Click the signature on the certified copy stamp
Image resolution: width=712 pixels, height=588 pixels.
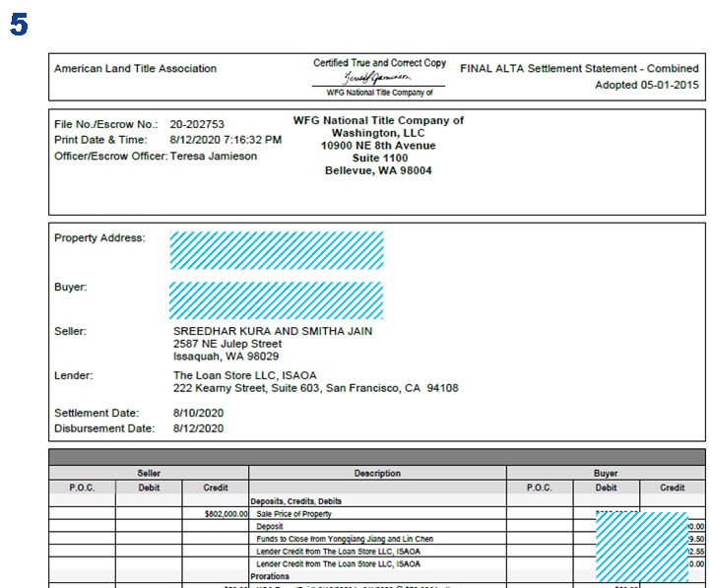(x=379, y=78)
